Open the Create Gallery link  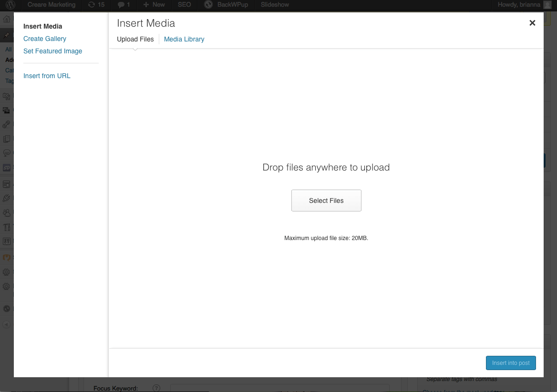point(45,39)
